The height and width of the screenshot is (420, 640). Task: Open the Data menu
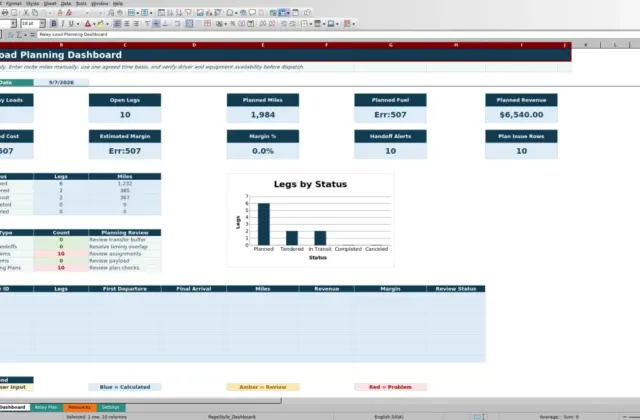click(66, 3)
